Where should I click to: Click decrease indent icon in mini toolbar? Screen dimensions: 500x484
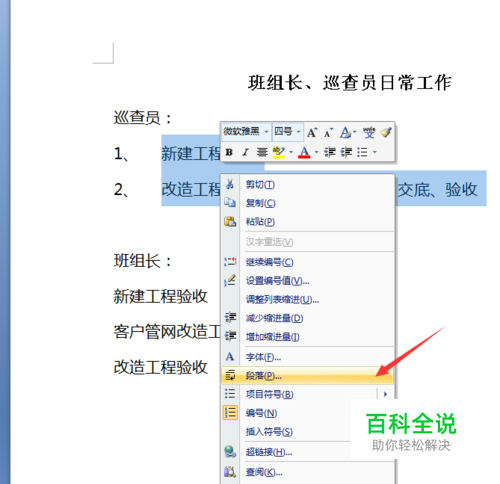(330, 152)
